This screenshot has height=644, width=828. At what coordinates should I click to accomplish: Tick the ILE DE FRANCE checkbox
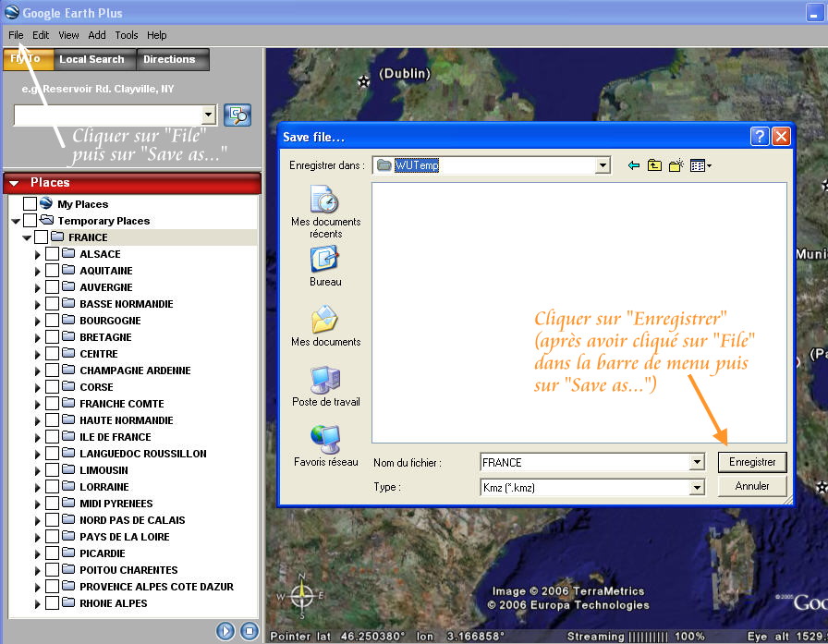coord(53,436)
